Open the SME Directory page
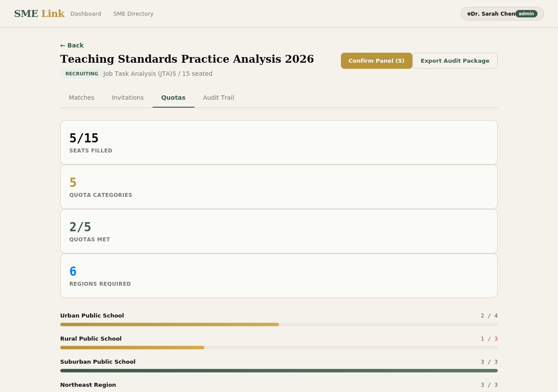Viewport: 558px width, 392px height. coord(133,13)
